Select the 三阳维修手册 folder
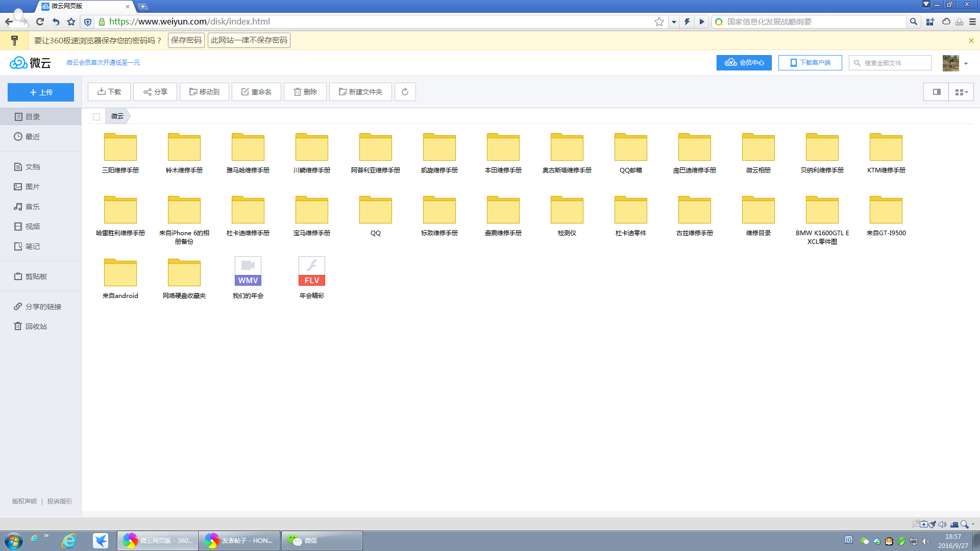 click(120, 153)
